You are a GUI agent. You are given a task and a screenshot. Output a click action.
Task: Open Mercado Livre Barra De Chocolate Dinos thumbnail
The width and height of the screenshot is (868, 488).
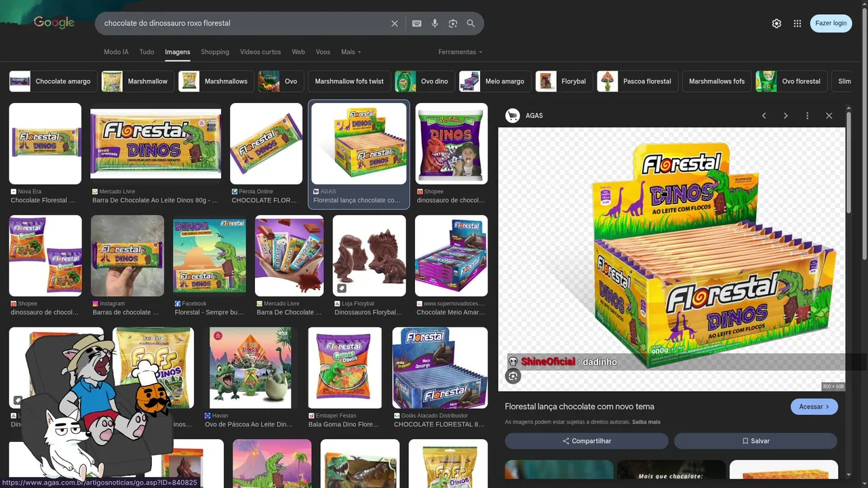(155, 144)
